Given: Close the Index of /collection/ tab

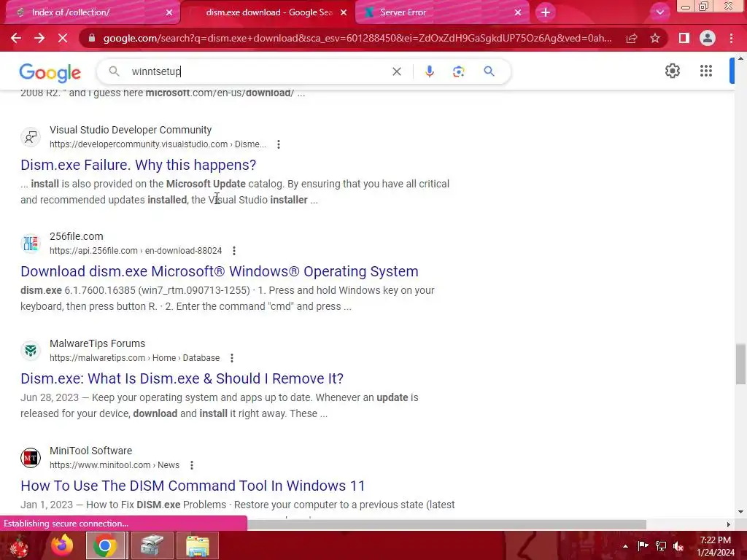Looking at the screenshot, I should point(169,12).
